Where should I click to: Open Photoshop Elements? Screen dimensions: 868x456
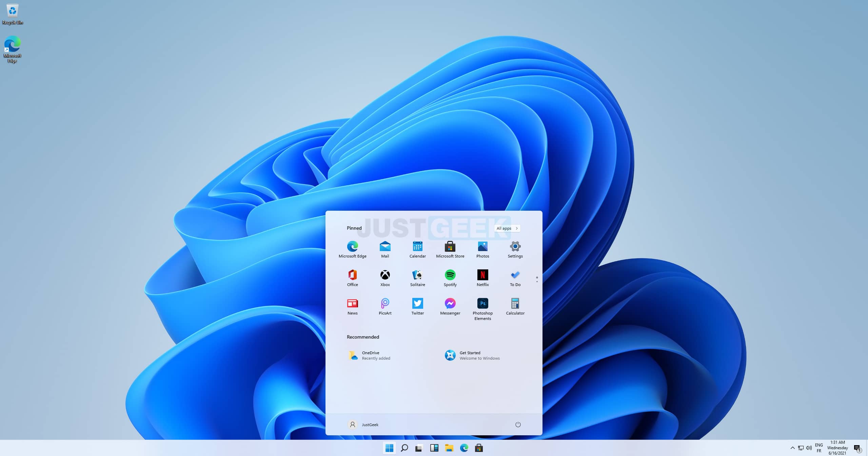click(482, 309)
